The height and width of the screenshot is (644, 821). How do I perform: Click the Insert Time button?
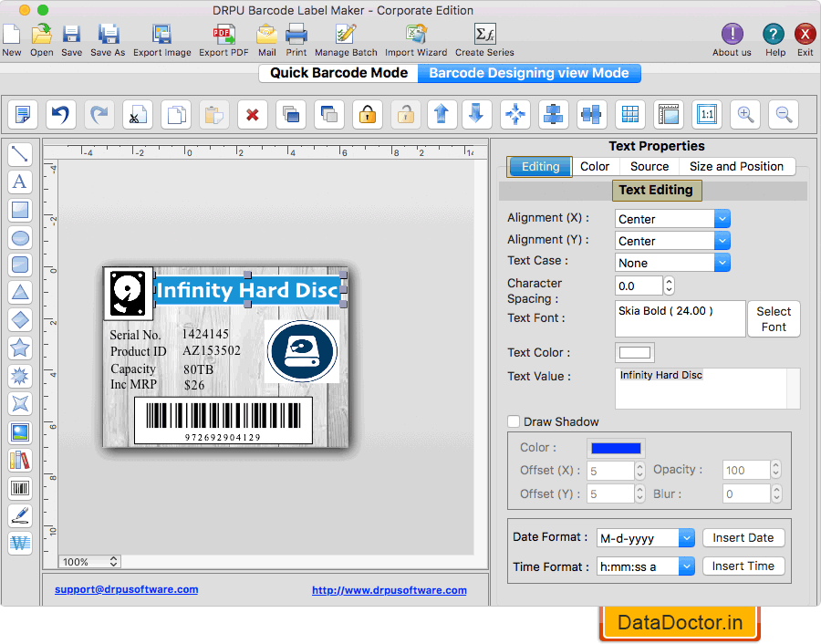pos(743,566)
